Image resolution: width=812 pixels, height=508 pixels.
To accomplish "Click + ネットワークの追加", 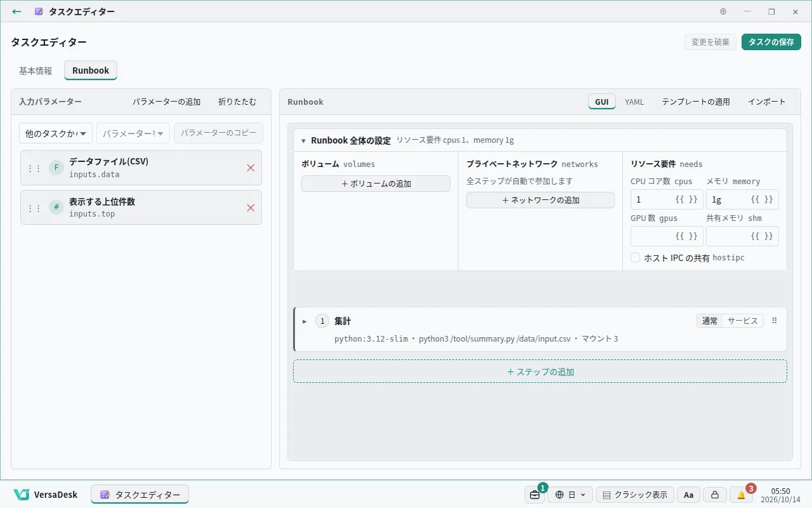I will click(540, 200).
